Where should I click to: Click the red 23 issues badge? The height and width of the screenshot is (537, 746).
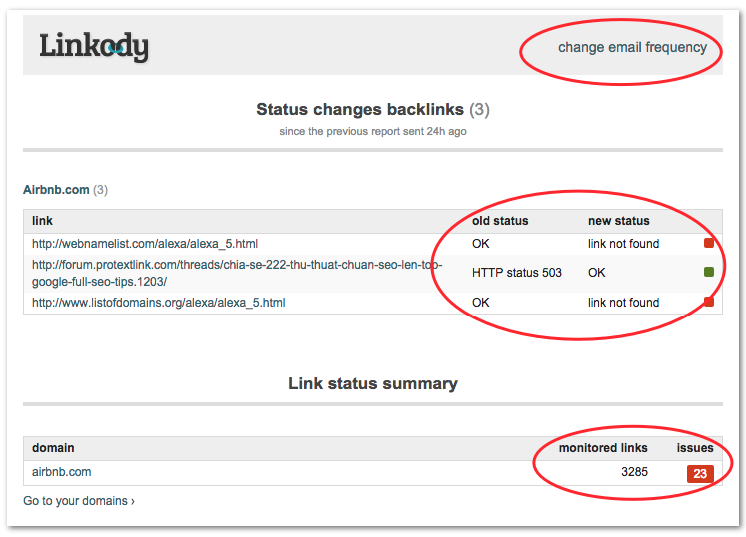(x=700, y=474)
